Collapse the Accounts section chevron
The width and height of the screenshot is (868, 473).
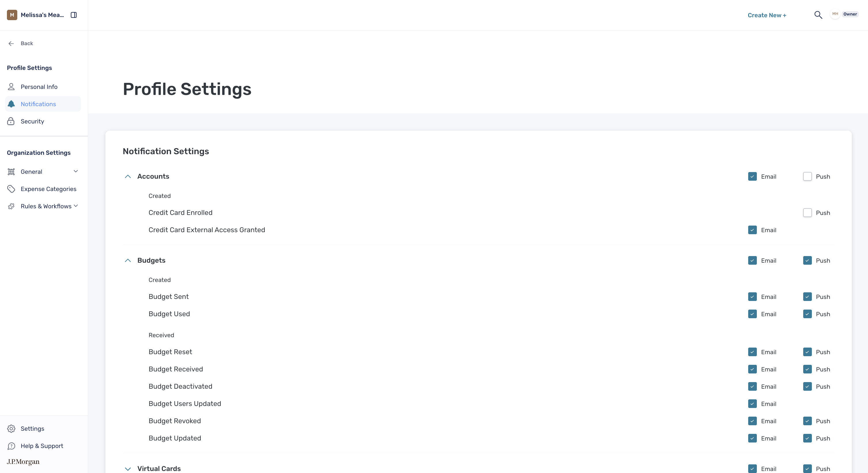coord(128,176)
